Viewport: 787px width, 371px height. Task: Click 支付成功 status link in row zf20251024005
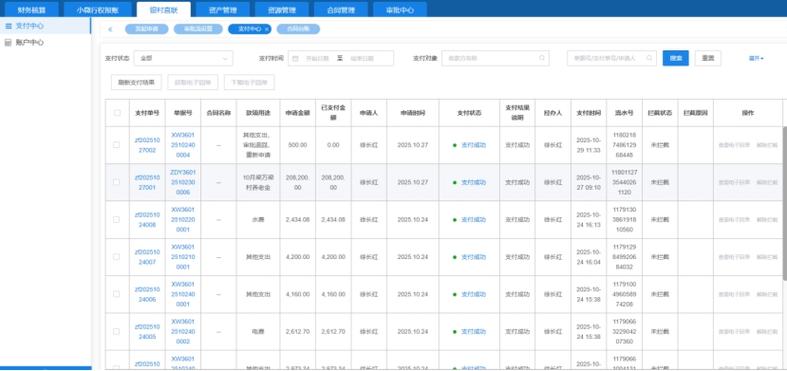tap(473, 332)
